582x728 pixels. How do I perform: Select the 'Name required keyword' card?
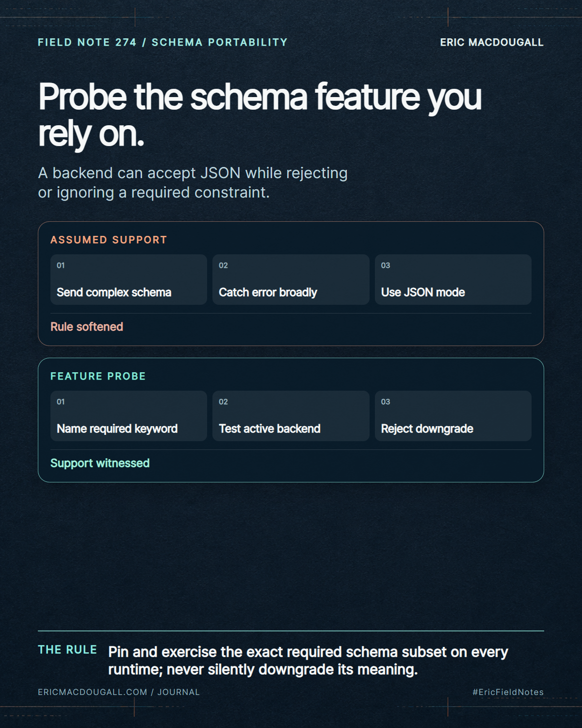[x=129, y=416]
